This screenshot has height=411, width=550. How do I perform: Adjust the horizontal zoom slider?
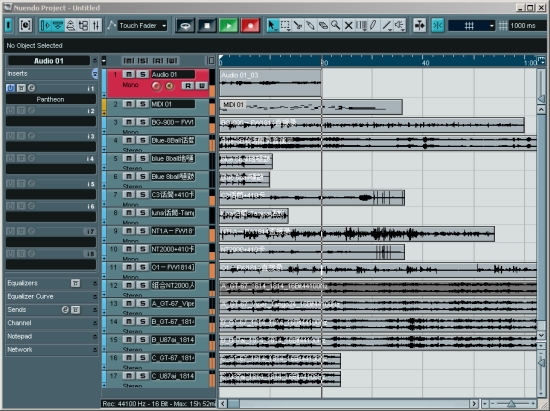(511, 404)
